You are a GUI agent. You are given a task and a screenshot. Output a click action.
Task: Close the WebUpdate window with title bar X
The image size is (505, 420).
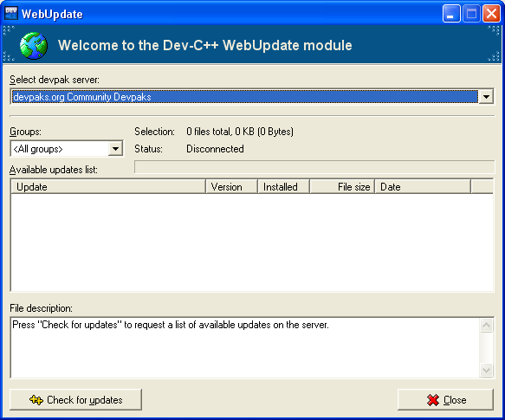click(x=491, y=14)
